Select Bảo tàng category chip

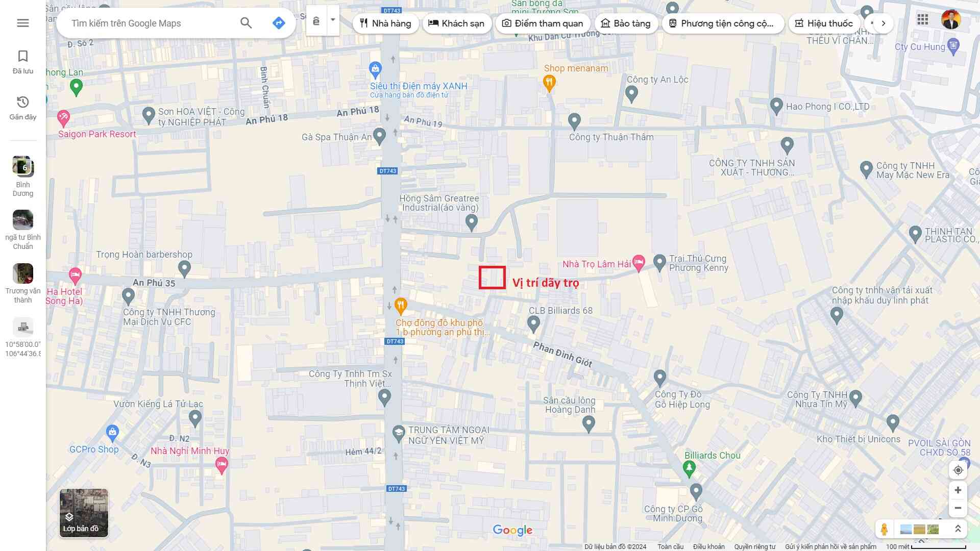pos(626,23)
